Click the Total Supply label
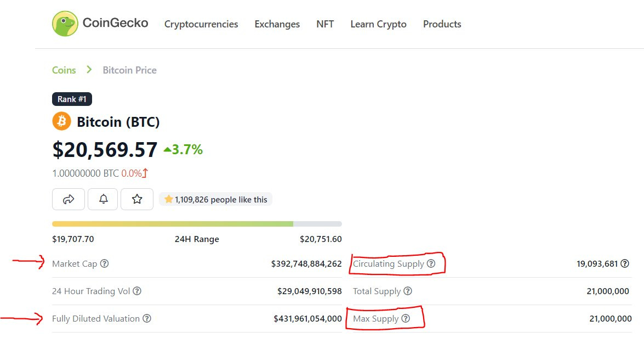 tap(377, 291)
